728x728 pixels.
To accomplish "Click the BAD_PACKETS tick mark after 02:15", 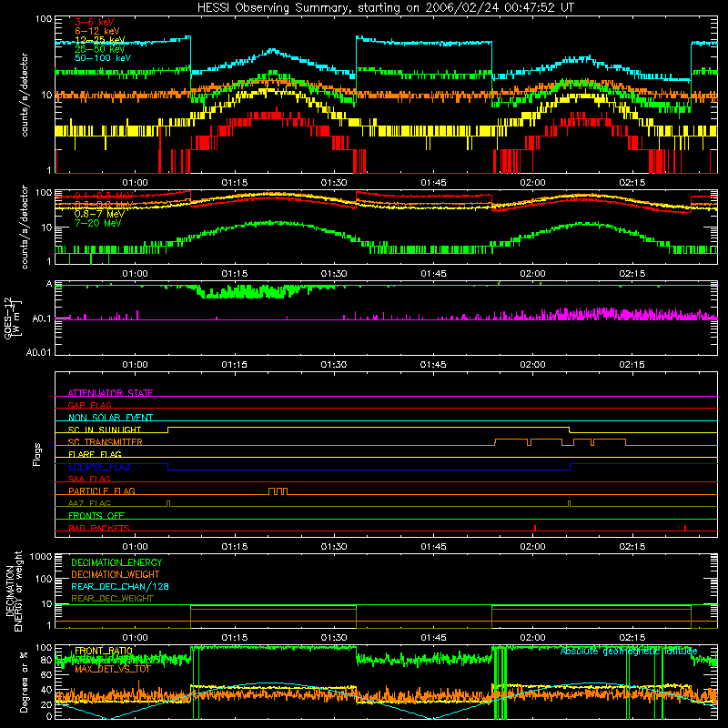I will coord(685,528).
